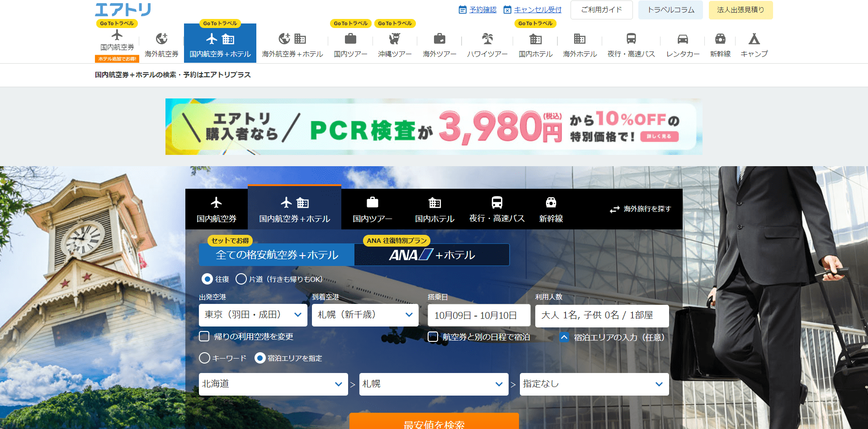The height and width of the screenshot is (429, 868).
Task: Open 夜行・高速バス bus icon in top nav
Action: pyautogui.click(x=631, y=39)
